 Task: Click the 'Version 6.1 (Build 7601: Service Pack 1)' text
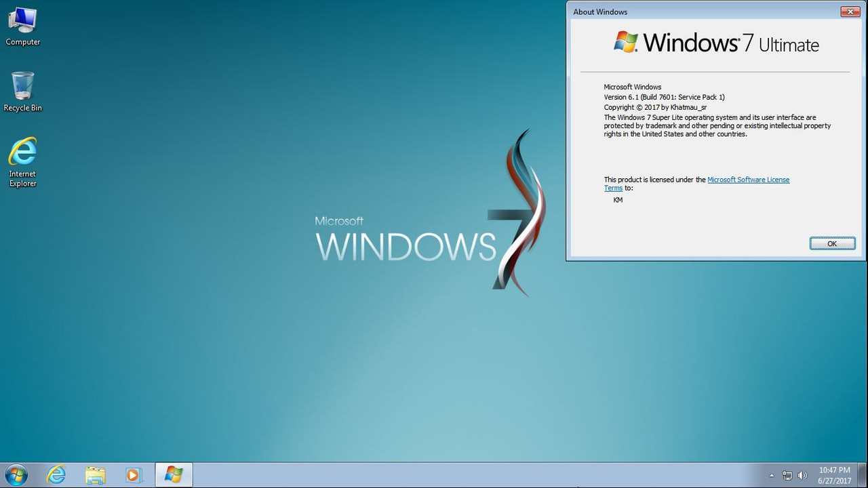tap(664, 97)
